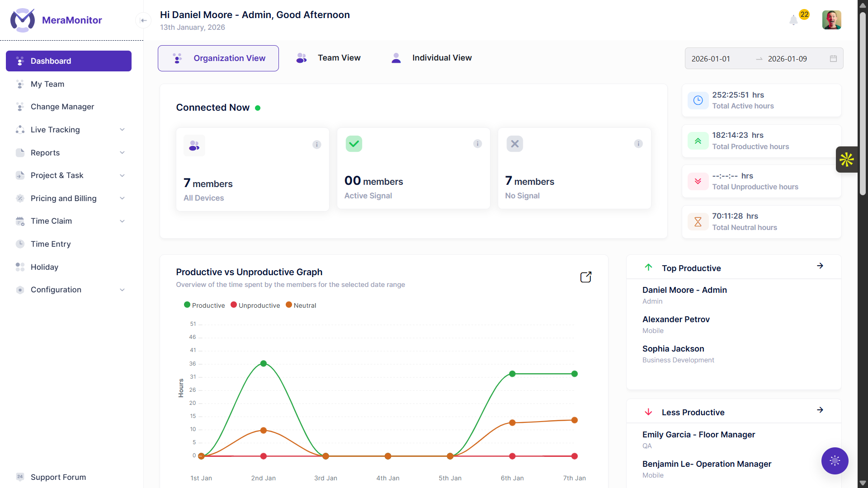Click info icon on All Devices card
This screenshot has height=488, width=868.
pos(316,145)
